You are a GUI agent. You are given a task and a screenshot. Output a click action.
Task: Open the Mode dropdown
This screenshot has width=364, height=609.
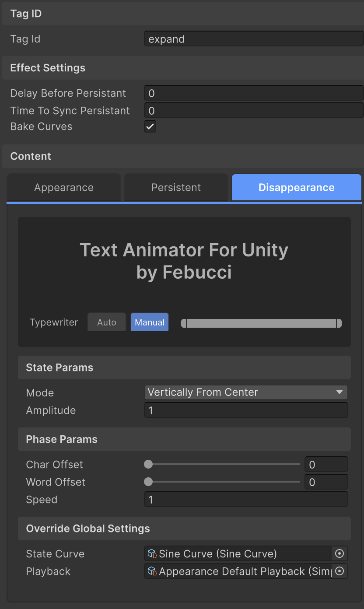[246, 392]
